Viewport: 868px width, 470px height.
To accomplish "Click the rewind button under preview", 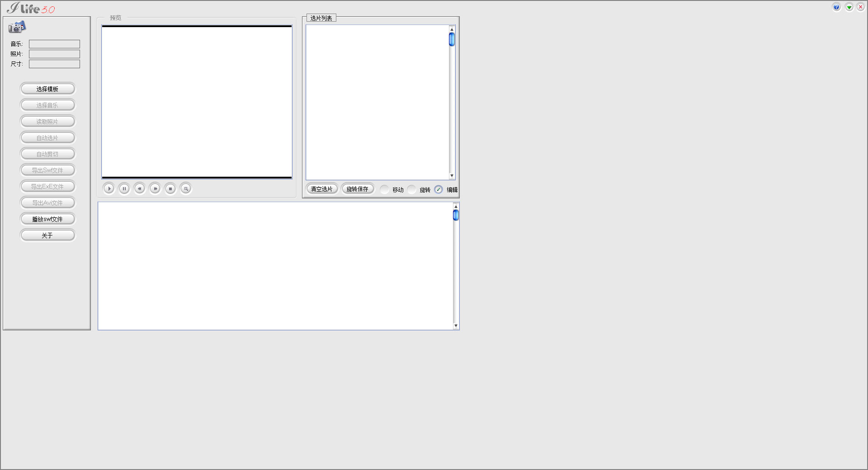I will tap(139, 188).
